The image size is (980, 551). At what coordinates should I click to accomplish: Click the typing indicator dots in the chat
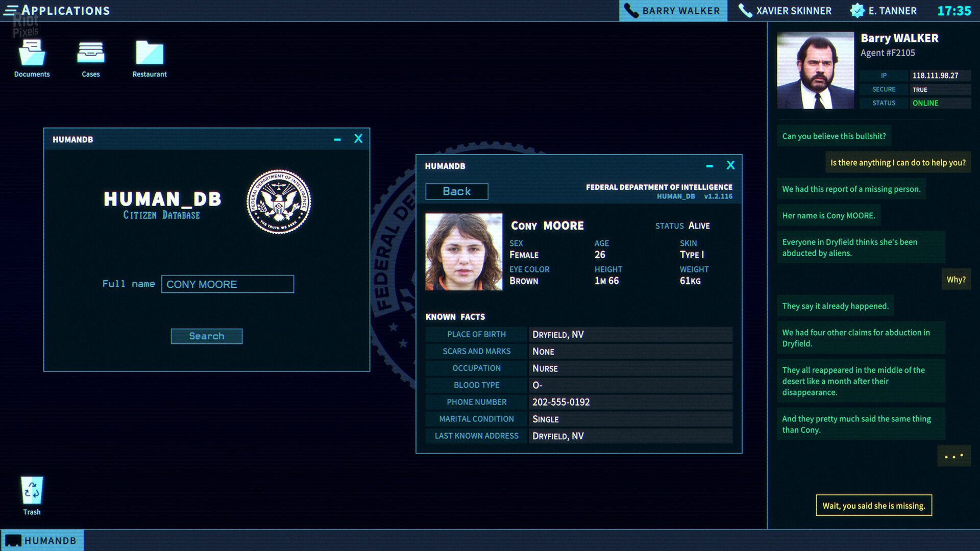coord(954,456)
